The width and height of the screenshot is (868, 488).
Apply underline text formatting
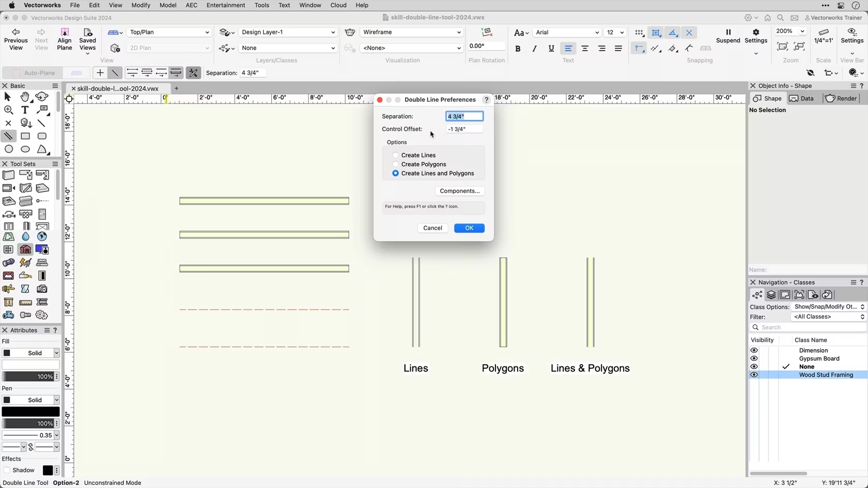[x=551, y=49]
